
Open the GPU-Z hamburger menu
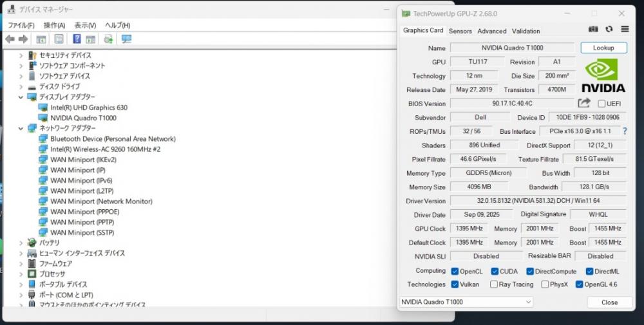coord(625,29)
